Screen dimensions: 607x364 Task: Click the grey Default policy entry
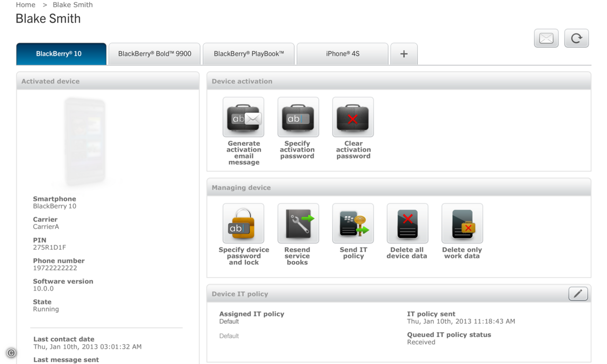[229, 336]
